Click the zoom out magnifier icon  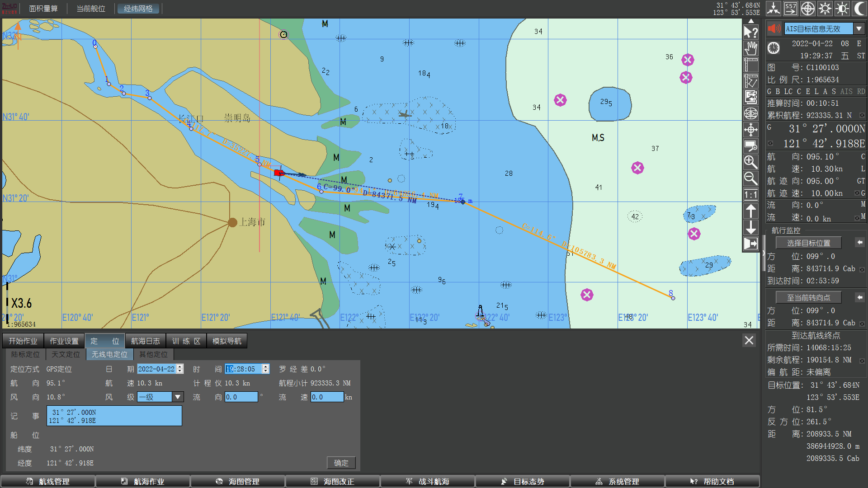click(x=751, y=178)
